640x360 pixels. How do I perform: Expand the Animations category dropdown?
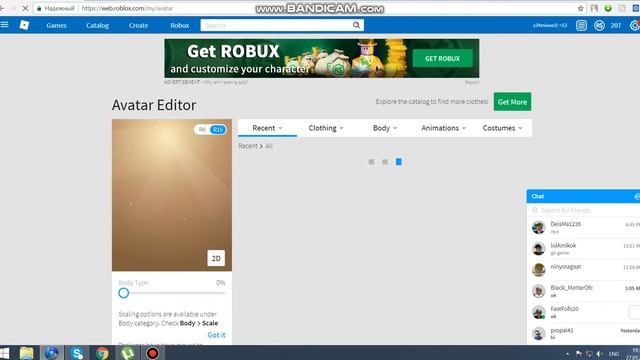pos(443,128)
